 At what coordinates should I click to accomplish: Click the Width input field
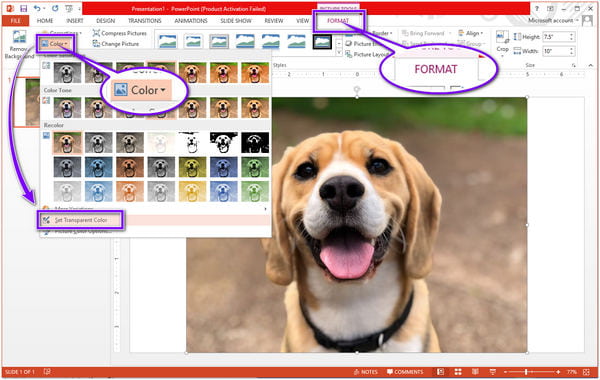[x=556, y=51]
